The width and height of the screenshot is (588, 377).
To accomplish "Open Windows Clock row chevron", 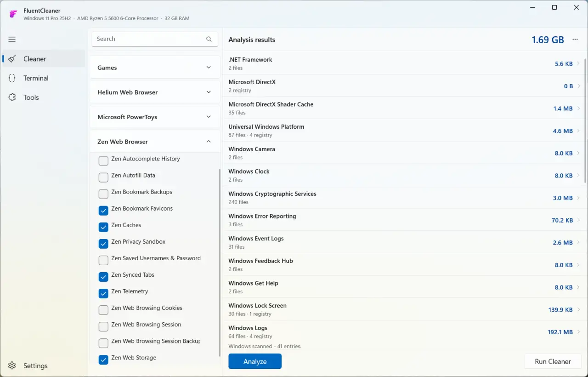I will [x=578, y=176].
